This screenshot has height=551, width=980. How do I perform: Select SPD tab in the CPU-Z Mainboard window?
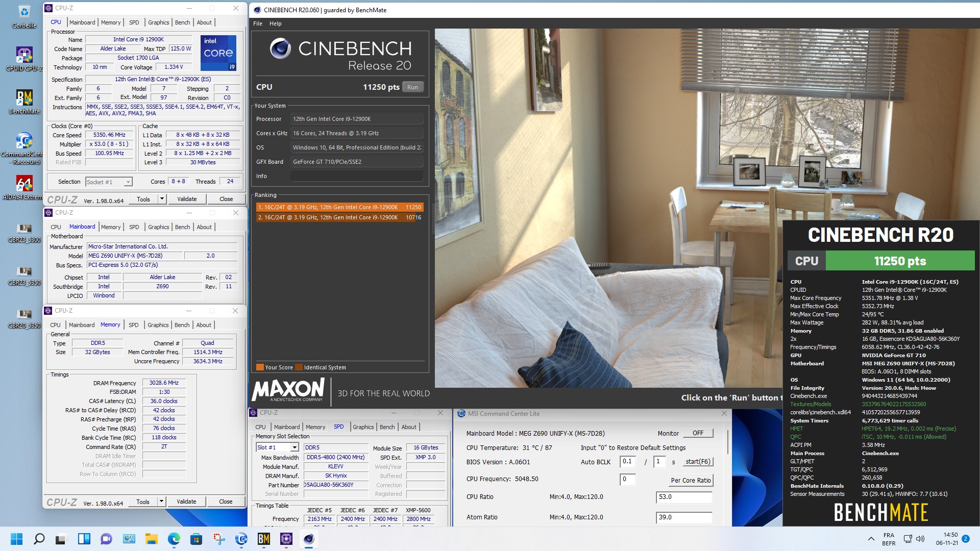pyautogui.click(x=134, y=227)
